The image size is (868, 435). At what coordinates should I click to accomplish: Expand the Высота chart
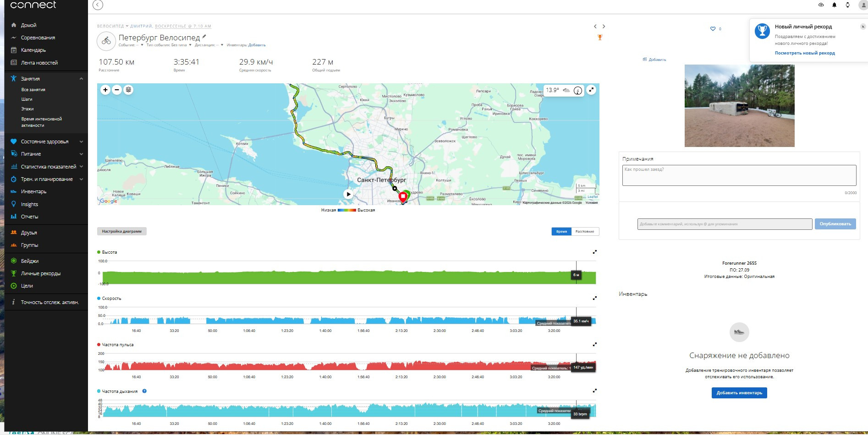coord(595,252)
